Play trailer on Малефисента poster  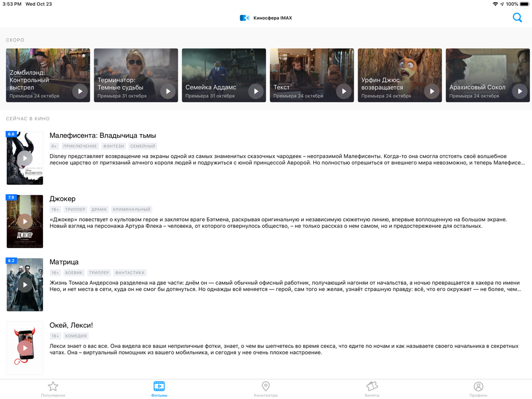point(25,158)
